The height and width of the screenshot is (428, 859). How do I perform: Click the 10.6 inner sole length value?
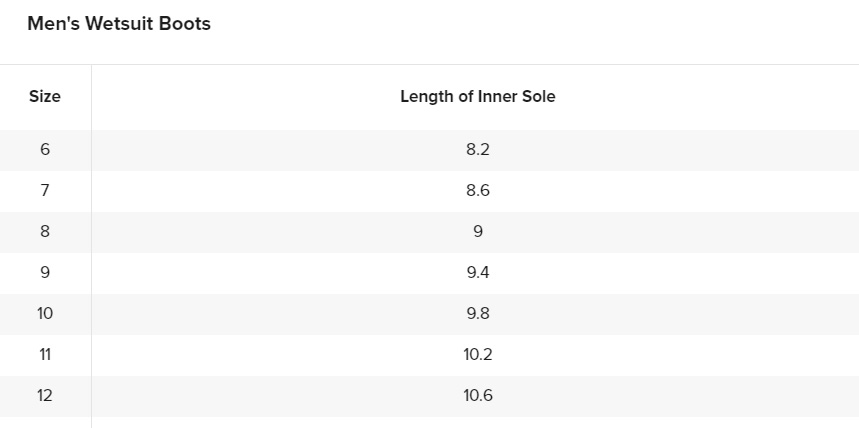coord(478,396)
